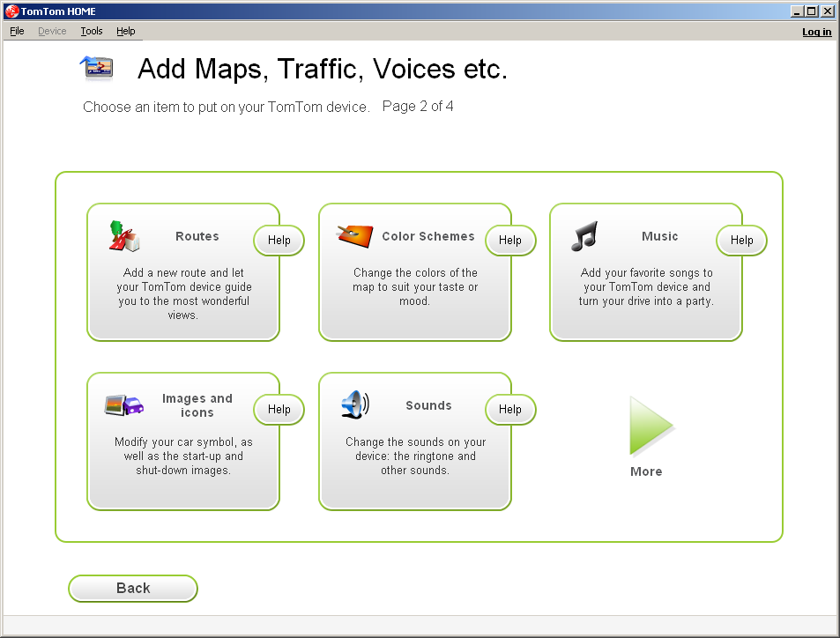The image size is (840, 638).
Task: Open the File menu
Action: (x=17, y=31)
